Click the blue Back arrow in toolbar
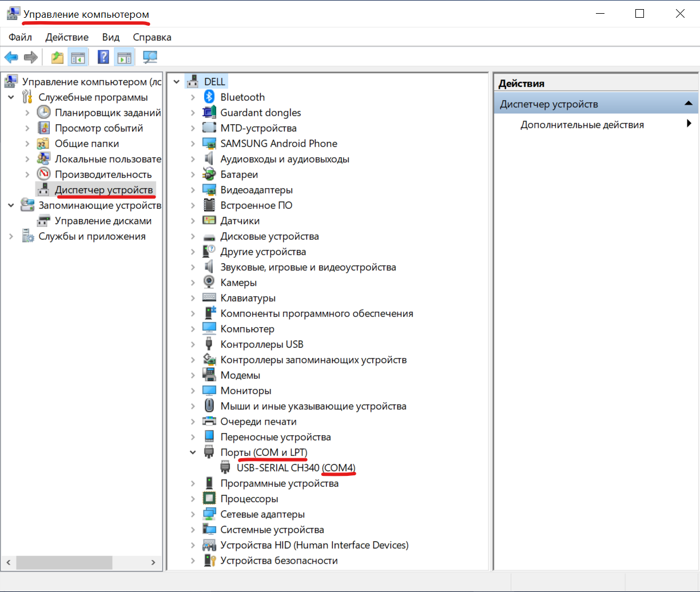Viewport: 700px width, 592px height. tap(11, 57)
